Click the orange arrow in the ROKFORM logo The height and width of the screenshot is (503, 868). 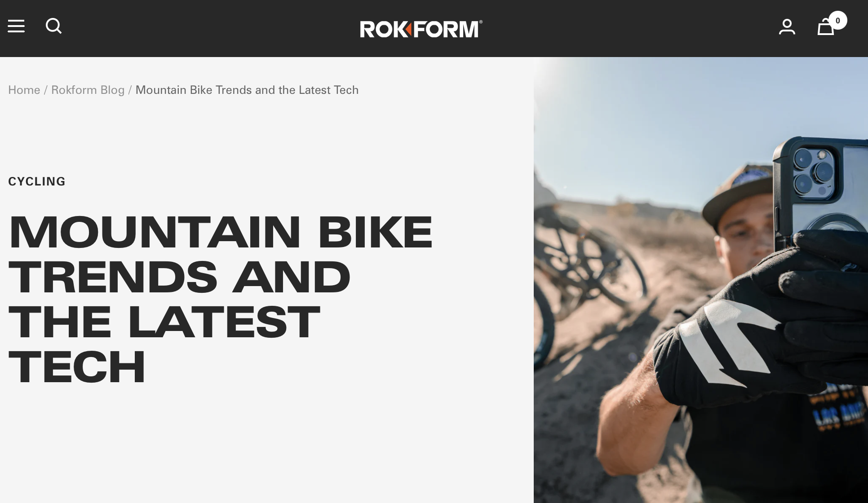(x=409, y=29)
